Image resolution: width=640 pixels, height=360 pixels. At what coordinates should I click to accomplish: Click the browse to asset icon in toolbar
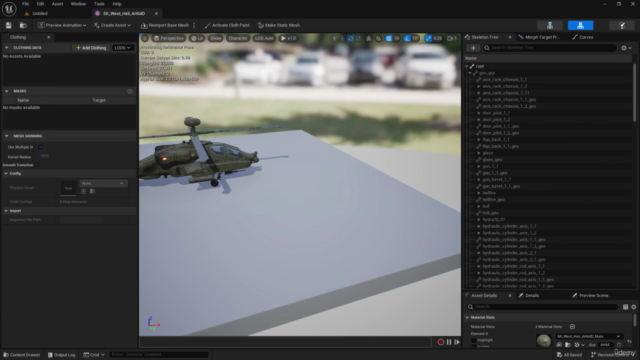(x=23, y=25)
